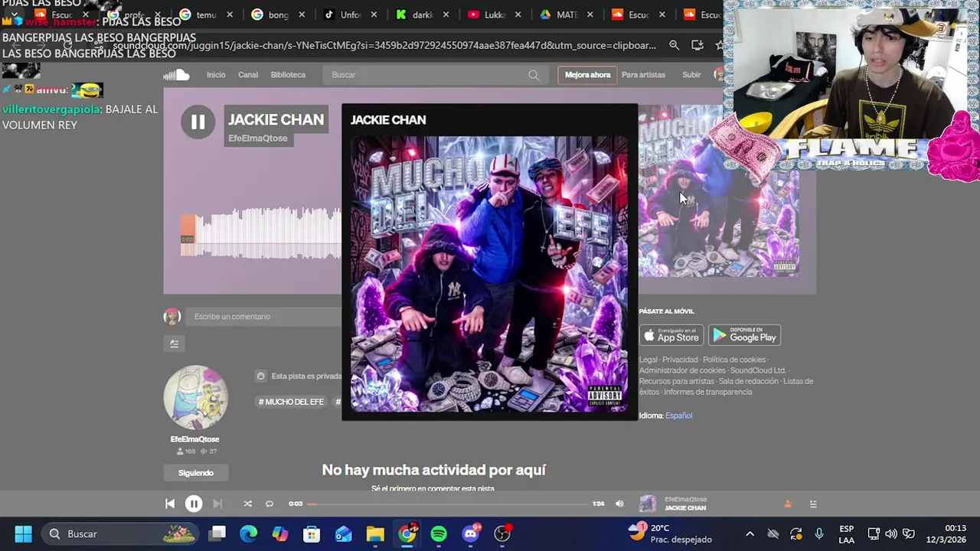Click the Escribe un comentario field

264,317
